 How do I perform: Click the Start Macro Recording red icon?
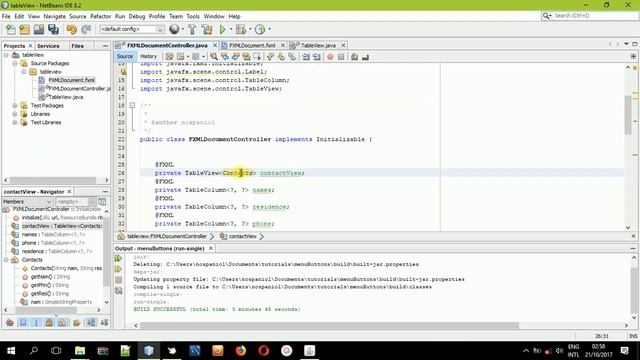pos(330,57)
